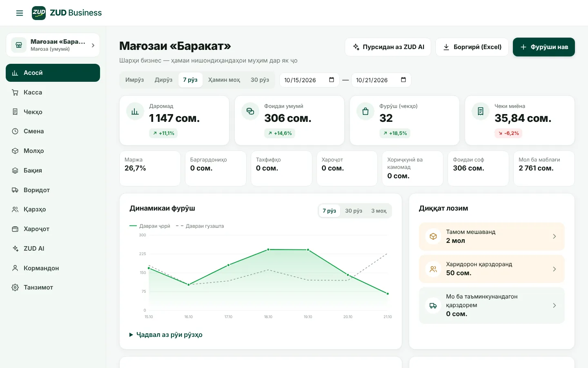Click the Даромад bar chart icon

point(135,111)
